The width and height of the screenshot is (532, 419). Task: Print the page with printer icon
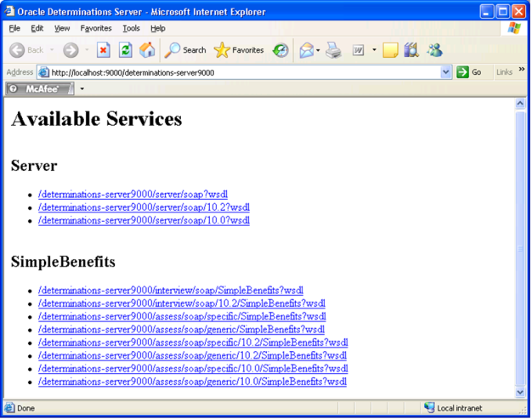(333, 50)
